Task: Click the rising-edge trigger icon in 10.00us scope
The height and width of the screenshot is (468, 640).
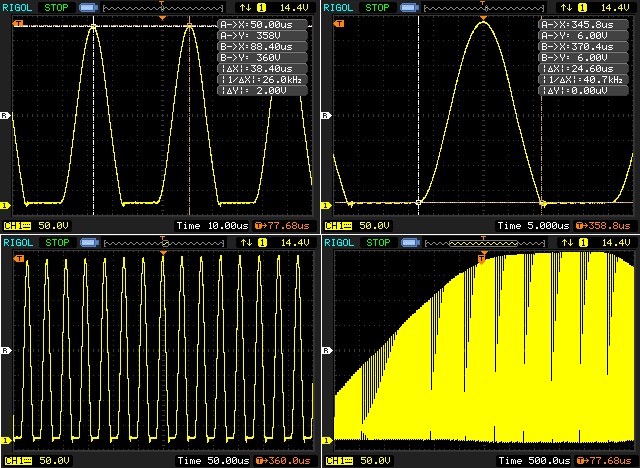Action: pyautogui.click(x=246, y=7)
